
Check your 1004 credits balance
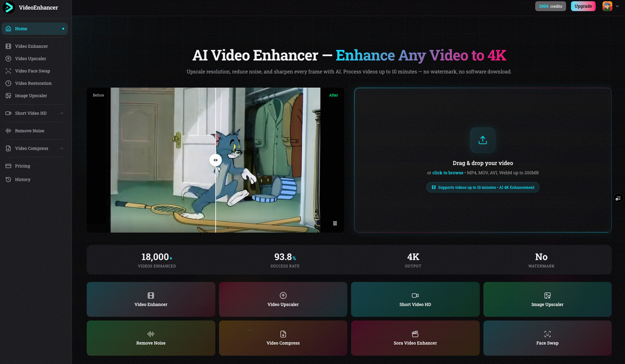550,6
